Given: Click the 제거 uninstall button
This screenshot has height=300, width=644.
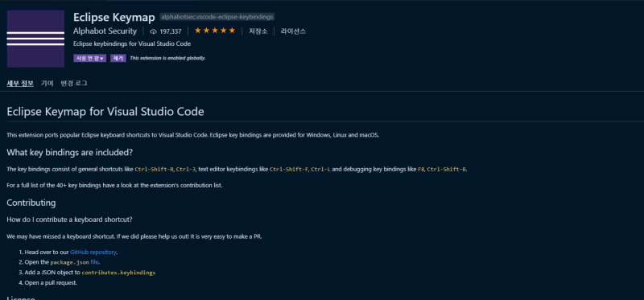Looking at the screenshot, I should (x=118, y=58).
